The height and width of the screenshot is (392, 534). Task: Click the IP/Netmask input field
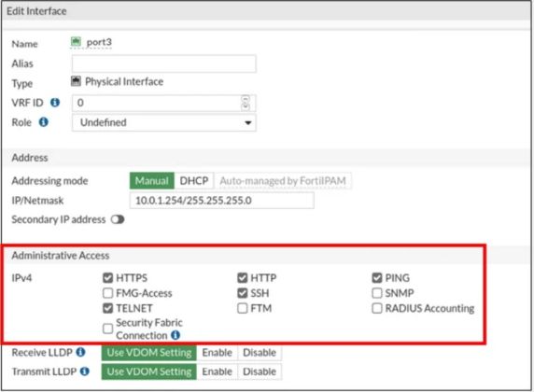221,201
